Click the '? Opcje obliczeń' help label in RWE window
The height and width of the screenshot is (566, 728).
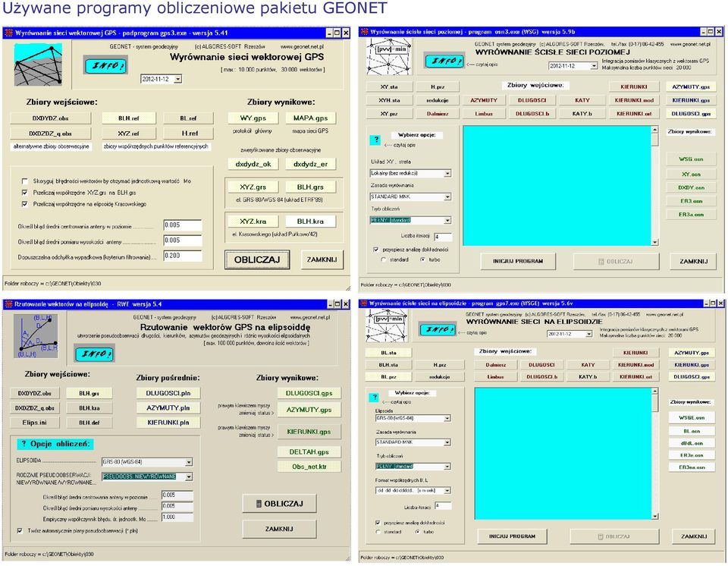[x=55, y=444]
